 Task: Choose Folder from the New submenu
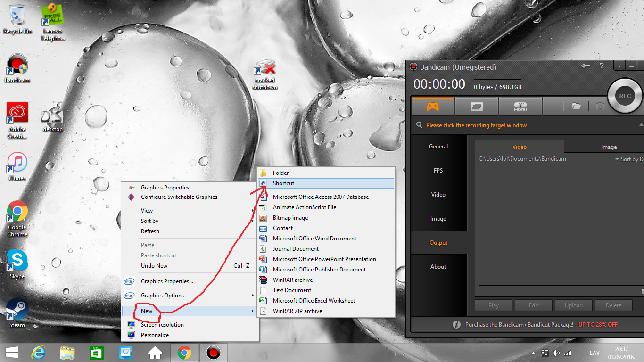pyautogui.click(x=326, y=173)
